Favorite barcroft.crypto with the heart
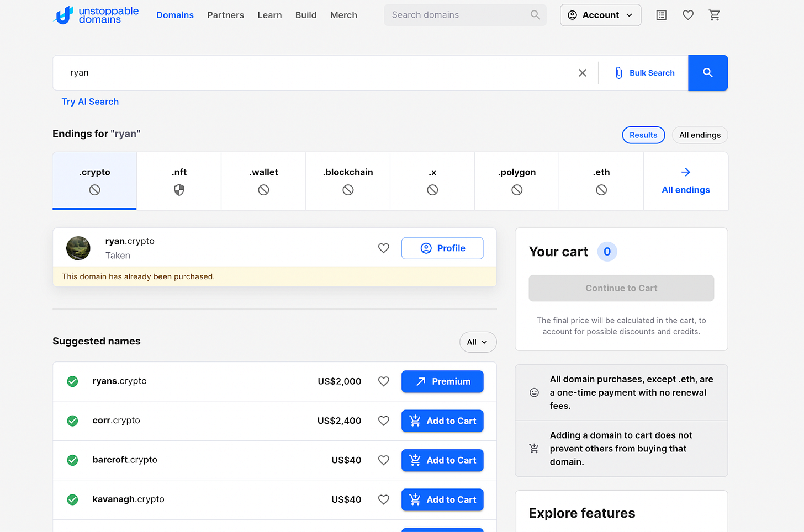Screen dimensions: 804x532 coord(384,460)
